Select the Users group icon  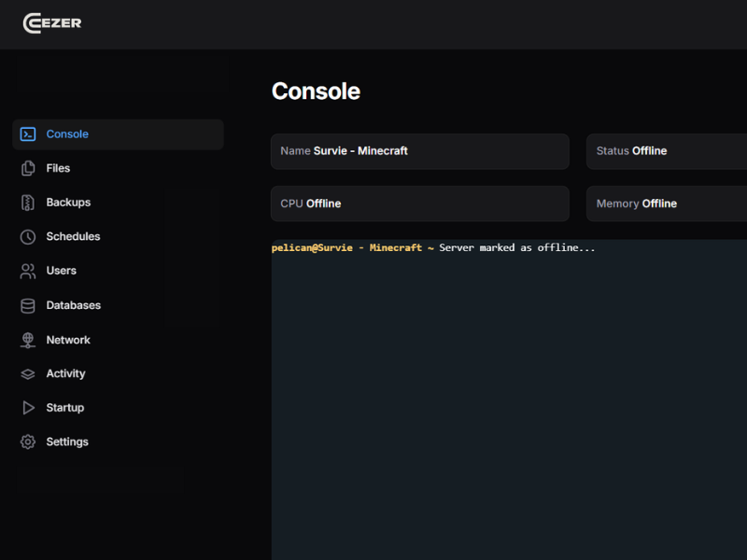pos(29,271)
